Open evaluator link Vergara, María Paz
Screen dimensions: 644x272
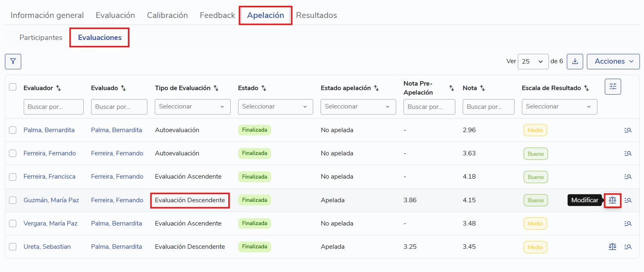50,223
